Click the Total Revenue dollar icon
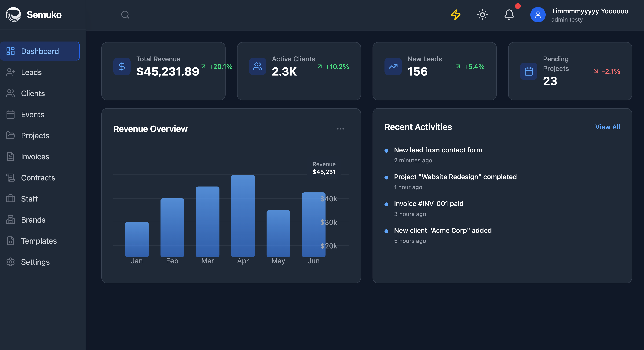The height and width of the screenshot is (350, 644). (x=122, y=67)
